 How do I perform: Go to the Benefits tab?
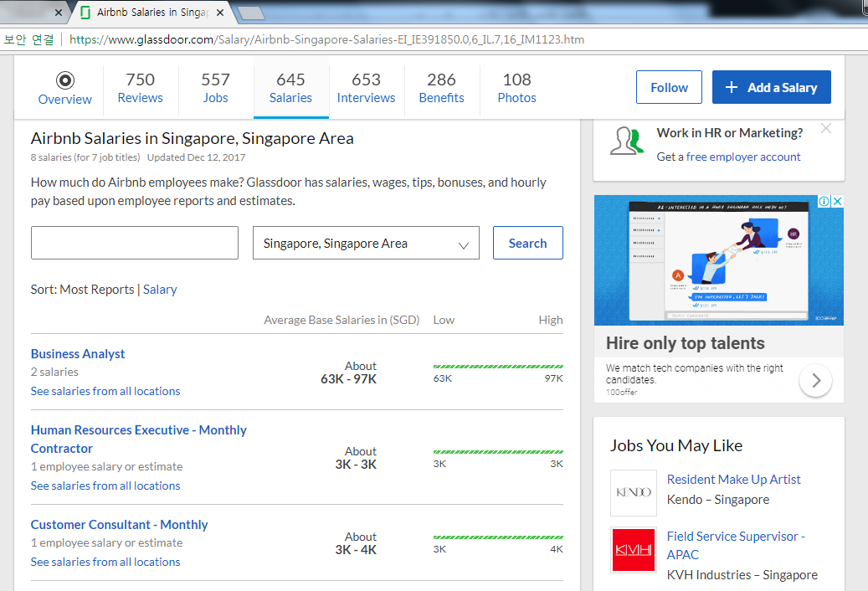(x=441, y=89)
